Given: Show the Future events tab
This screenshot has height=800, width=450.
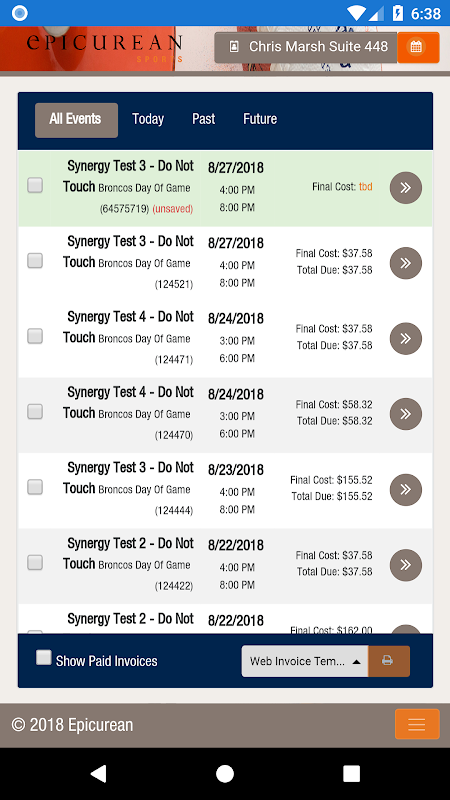Looking at the screenshot, I should (260, 119).
